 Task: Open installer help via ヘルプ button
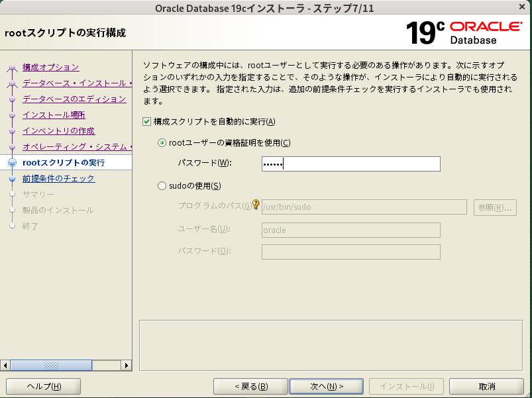(x=42, y=386)
